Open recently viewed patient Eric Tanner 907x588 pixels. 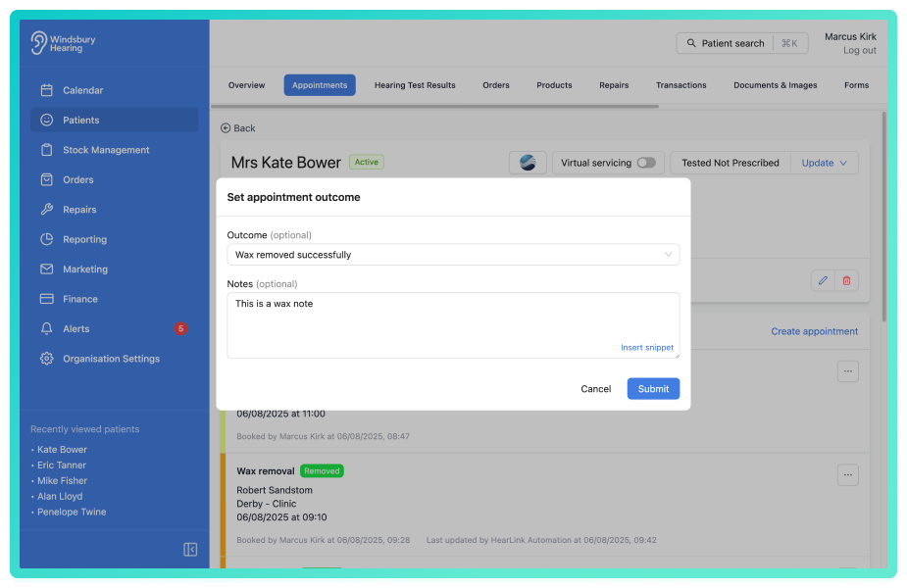(62, 465)
